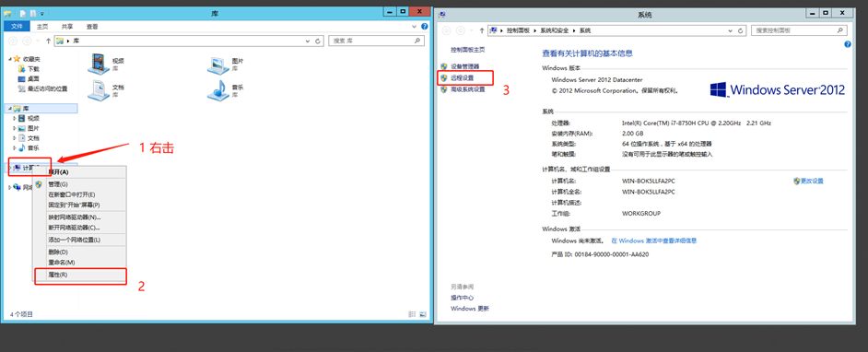Open the Windows activation details link

[x=654, y=241]
